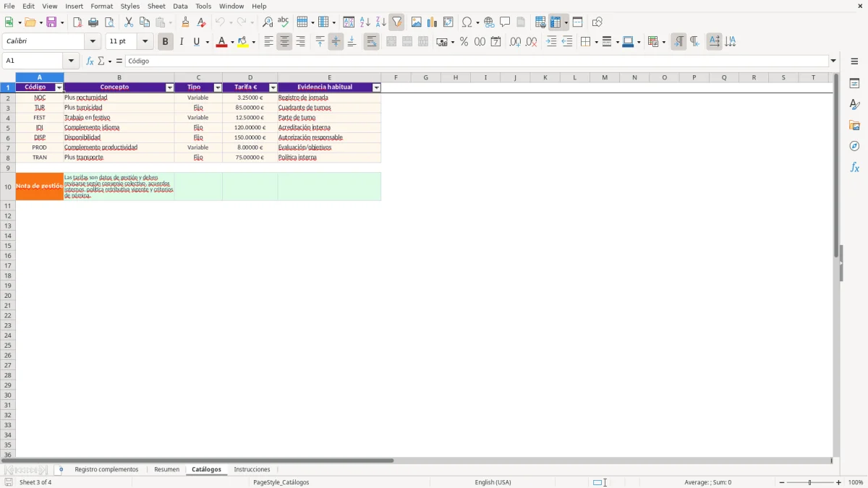The image size is (868, 488).
Task: Sort ascending A to Z
Action: [x=365, y=22]
